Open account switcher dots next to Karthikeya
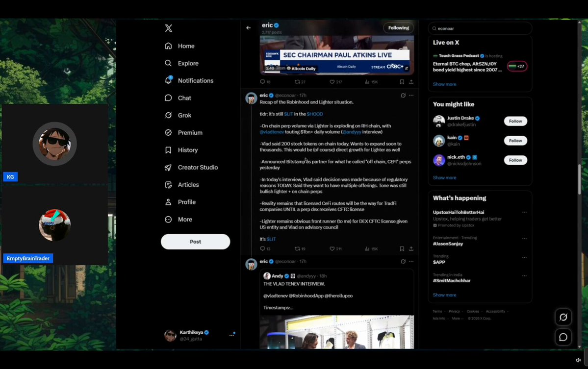The height and width of the screenshot is (369, 588). 232,335
